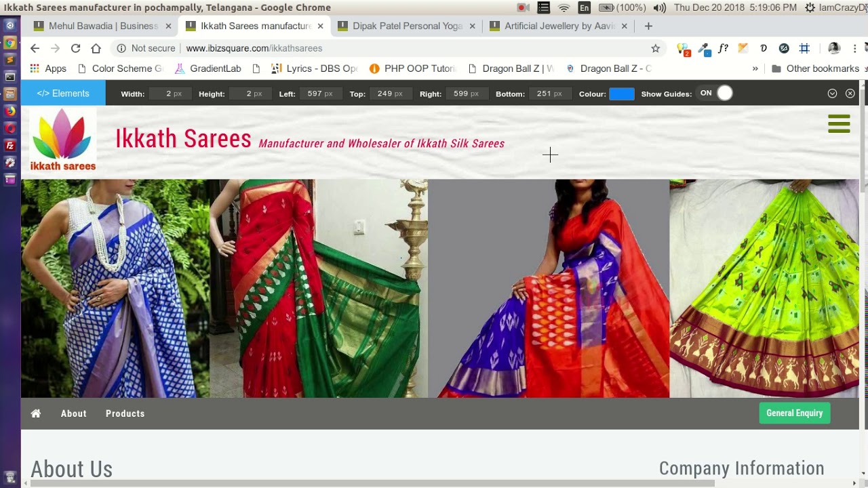Viewport: 868px width, 488px height.
Task: Open the PHP OOP Tutorial bookmark
Action: tap(413, 68)
